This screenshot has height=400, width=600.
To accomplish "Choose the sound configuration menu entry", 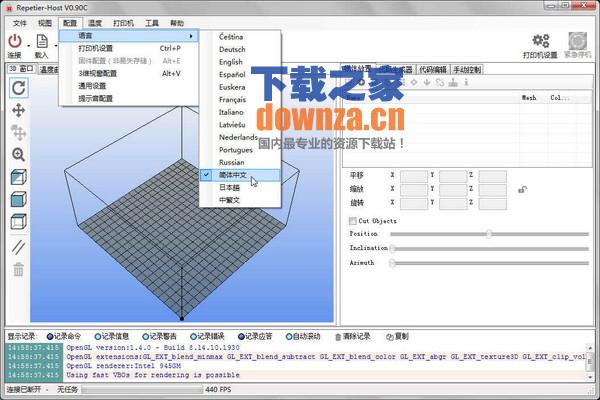I will [129, 98].
